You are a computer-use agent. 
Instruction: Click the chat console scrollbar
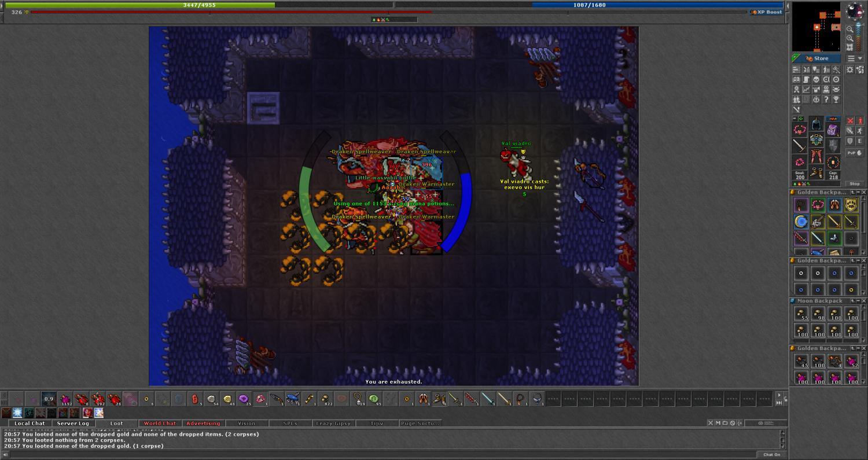pos(783,439)
